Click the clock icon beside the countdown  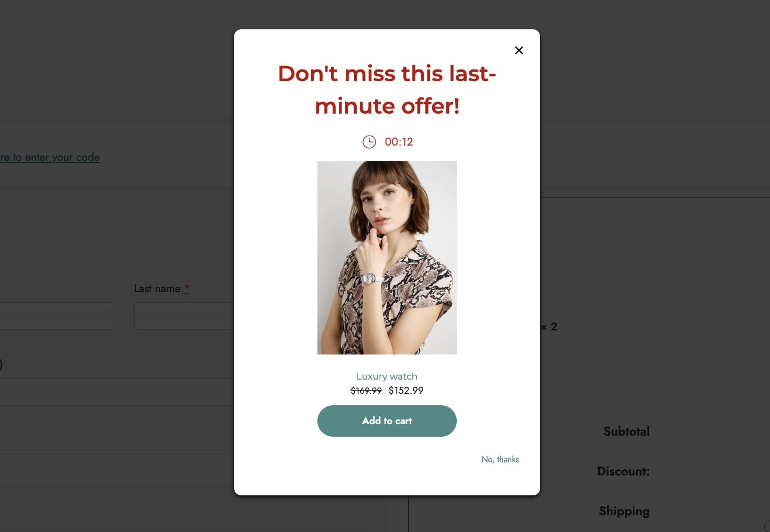tap(369, 142)
